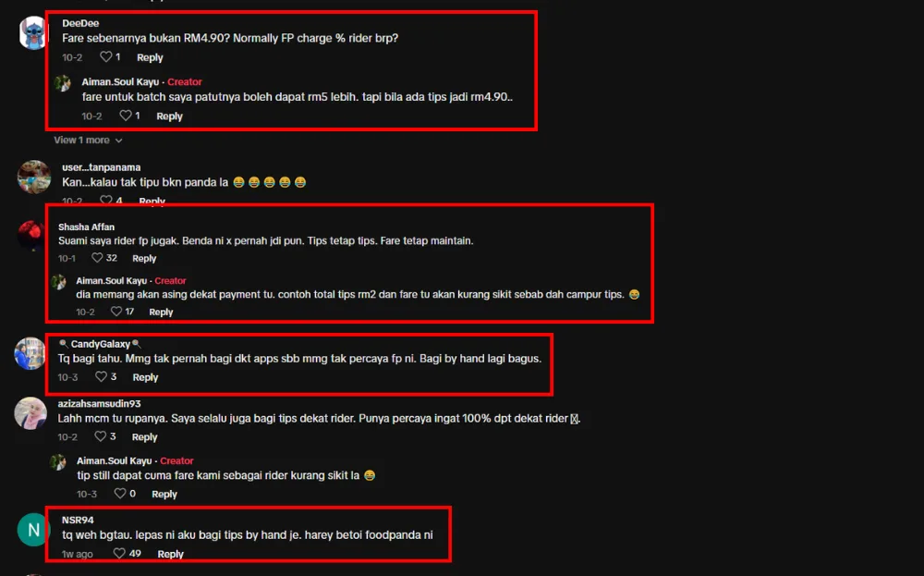
Task: Open DeeDee's Stitch profile avatar
Action: [33, 32]
